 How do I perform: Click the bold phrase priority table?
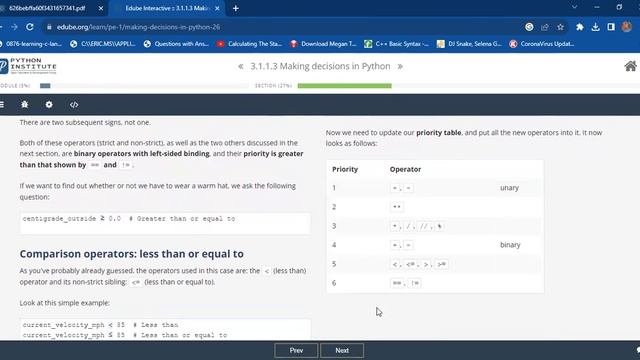coord(439,133)
